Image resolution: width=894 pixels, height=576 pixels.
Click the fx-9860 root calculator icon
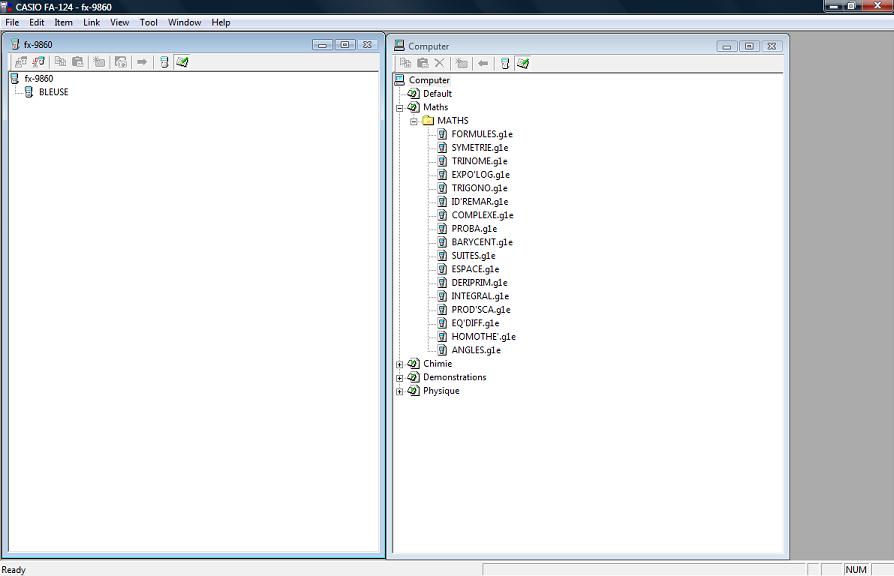tap(15, 78)
